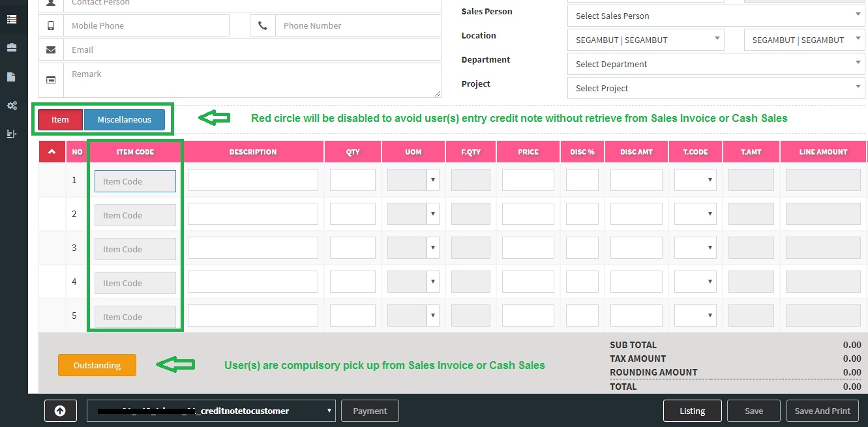
Task: Switch to the Miscellaneous tab
Action: (124, 120)
